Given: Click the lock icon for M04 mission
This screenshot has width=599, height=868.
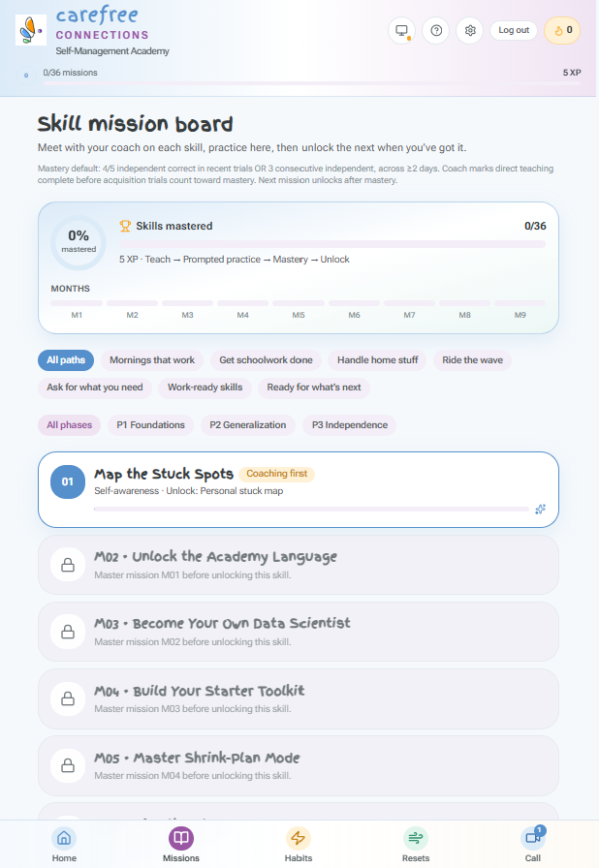Looking at the screenshot, I should pos(68,698).
